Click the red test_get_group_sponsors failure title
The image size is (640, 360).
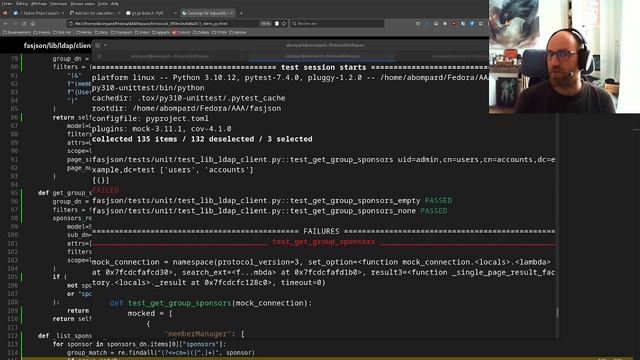[x=323, y=242]
